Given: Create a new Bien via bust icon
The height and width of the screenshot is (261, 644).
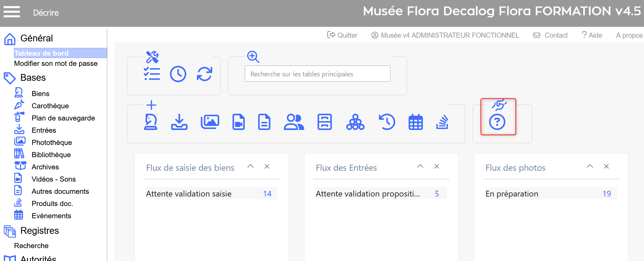Looking at the screenshot, I should pyautogui.click(x=151, y=122).
